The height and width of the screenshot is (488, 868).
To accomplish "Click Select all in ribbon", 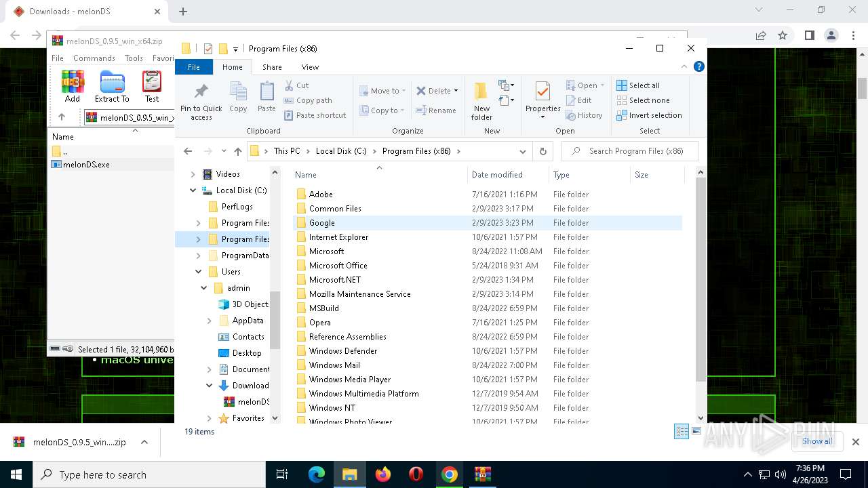I will point(638,85).
